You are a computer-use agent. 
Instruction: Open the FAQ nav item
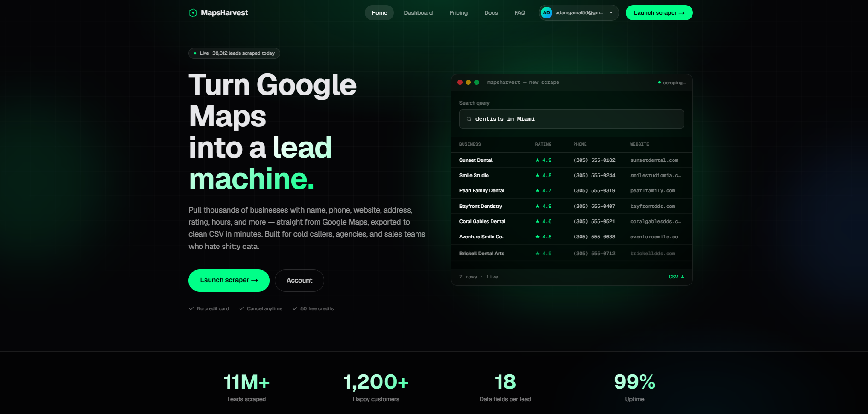(x=520, y=13)
